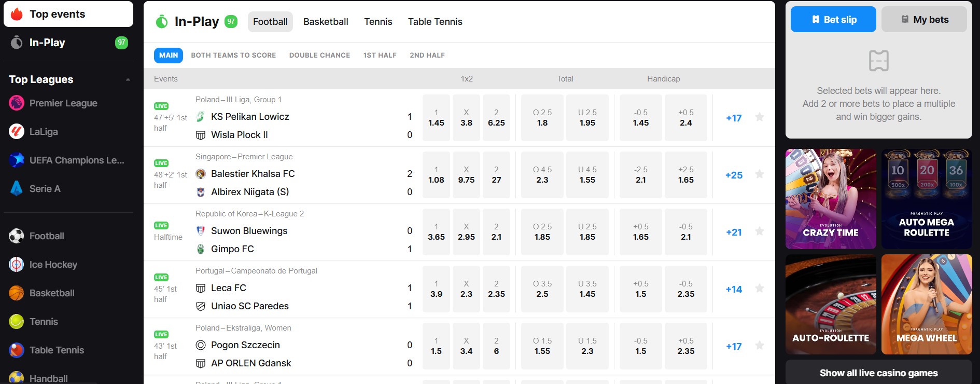Open UEFA Champions League star icon
Screen dimensions: 980x384
tap(17, 160)
